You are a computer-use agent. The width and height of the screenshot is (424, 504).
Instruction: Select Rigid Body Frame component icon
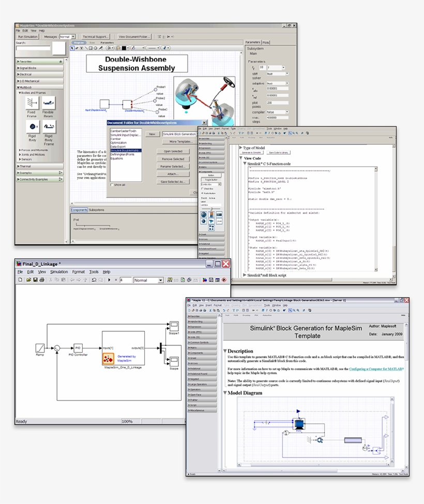(x=49, y=127)
